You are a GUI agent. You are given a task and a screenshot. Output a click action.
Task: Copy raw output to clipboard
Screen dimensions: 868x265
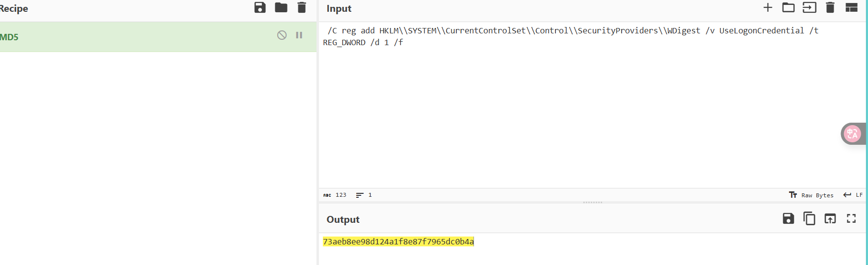click(809, 218)
